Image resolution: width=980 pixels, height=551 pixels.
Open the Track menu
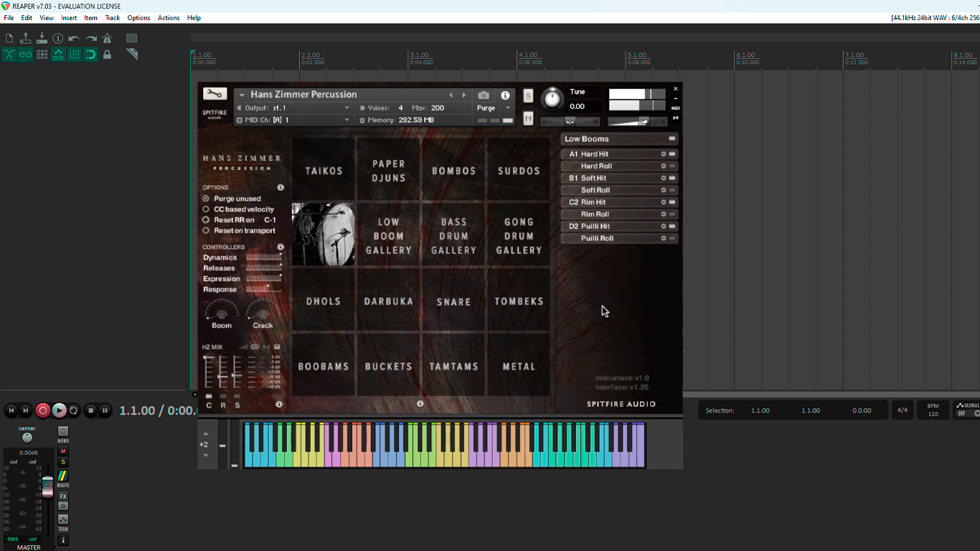pyautogui.click(x=113, y=18)
